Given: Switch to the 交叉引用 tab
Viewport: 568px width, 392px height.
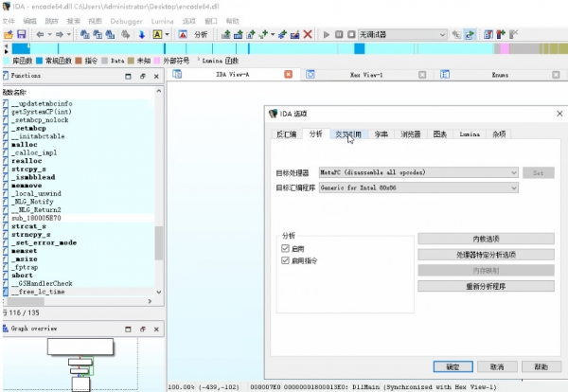Looking at the screenshot, I should 347,134.
